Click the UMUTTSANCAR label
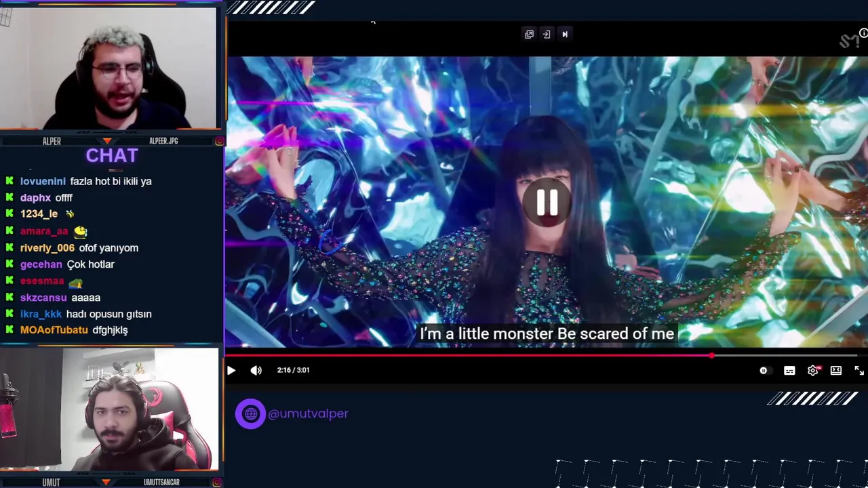868x488 pixels. [161, 483]
